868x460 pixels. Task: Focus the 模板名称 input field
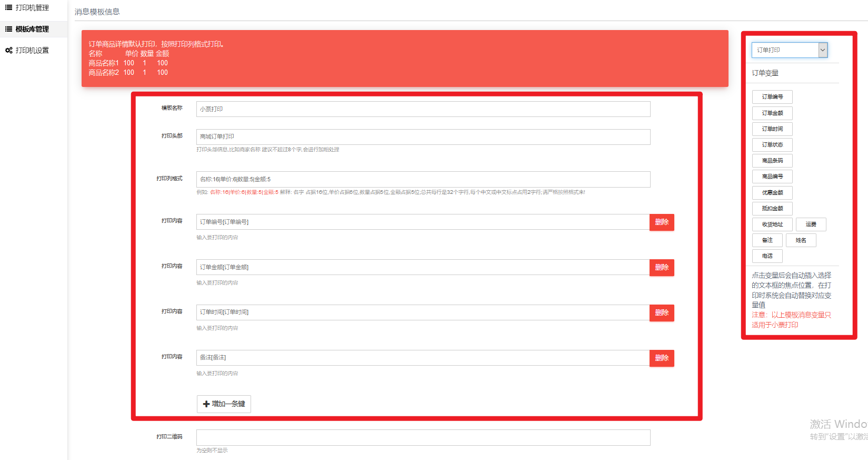423,109
